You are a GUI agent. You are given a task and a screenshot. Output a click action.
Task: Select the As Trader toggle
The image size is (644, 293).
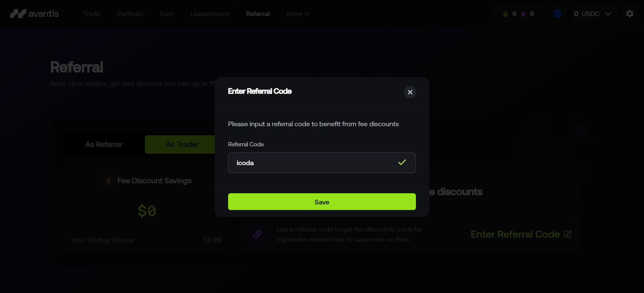182,144
